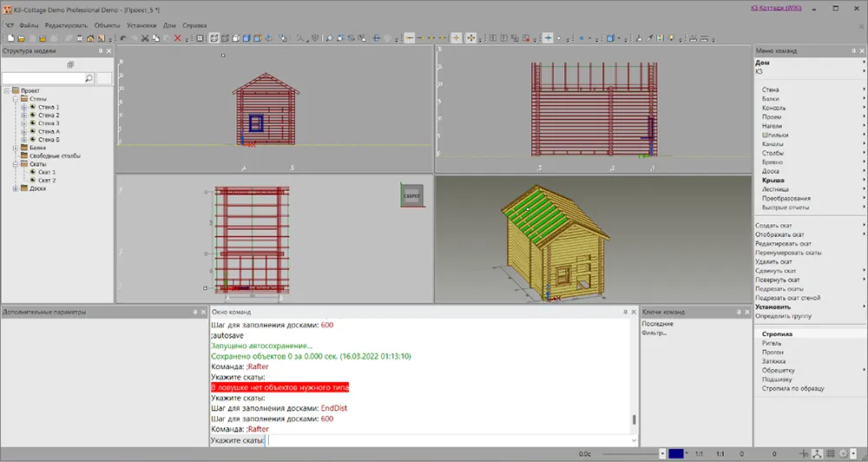Click the zoom magnifier toolbar icon
Image resolution: width=868 pixels, height=462 pixels.
(x=329, y=38)
